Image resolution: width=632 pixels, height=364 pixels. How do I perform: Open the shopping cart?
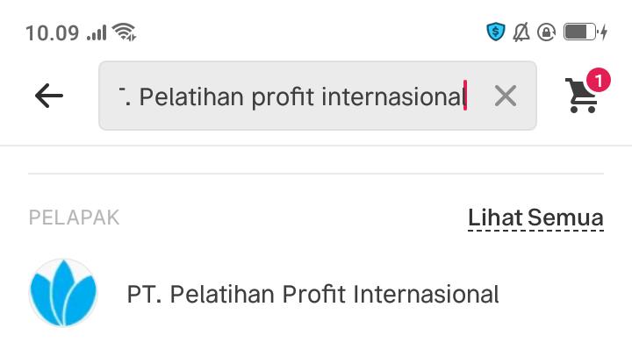point(581,96)
